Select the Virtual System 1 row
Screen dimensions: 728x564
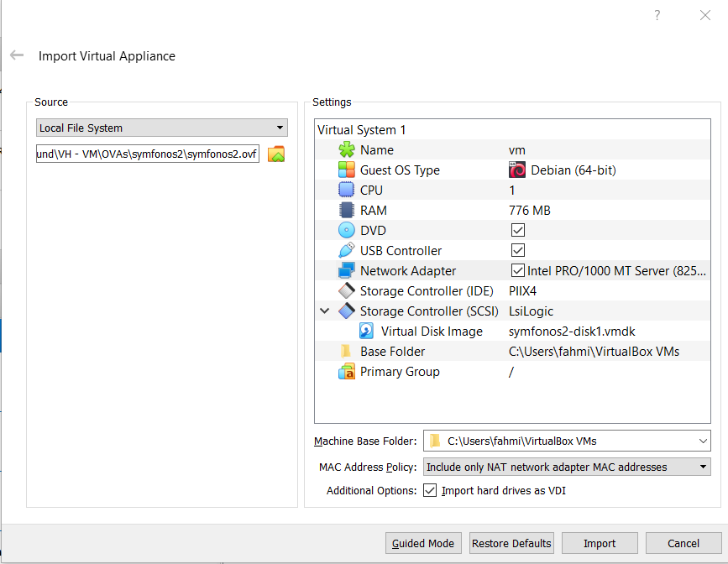click(x=512, y=129)
